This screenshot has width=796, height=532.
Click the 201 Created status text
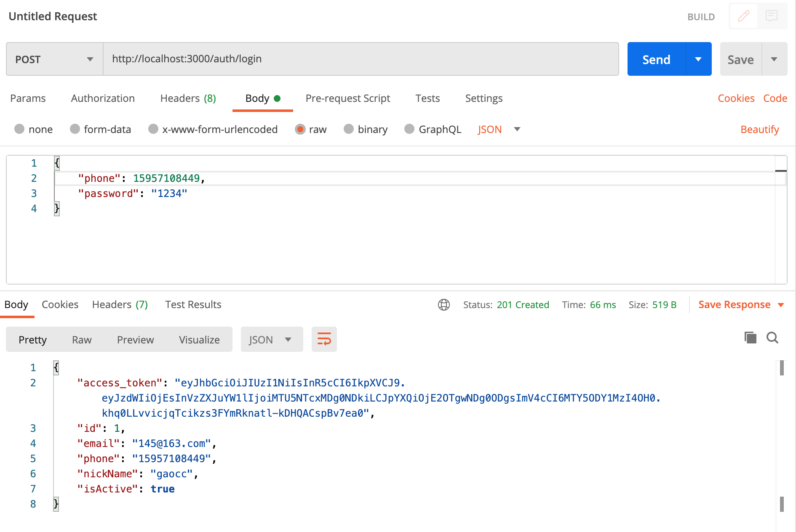[523, 305]
